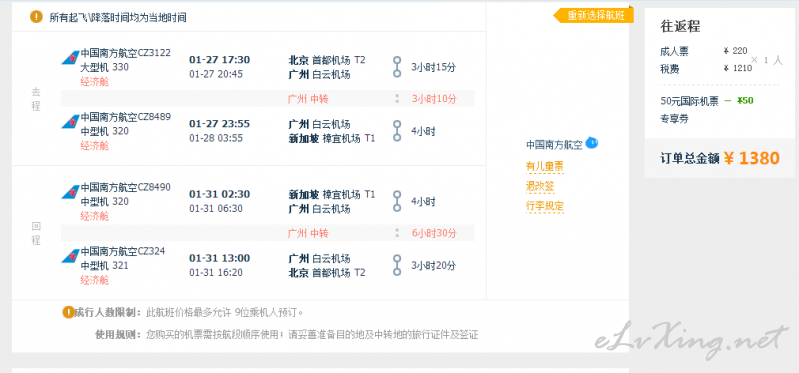The height and width of the screenshot is (373, 799).
Task: Click China Southern logo next to CZ3122
Action: pyautogui.click(x=70, y=58)
